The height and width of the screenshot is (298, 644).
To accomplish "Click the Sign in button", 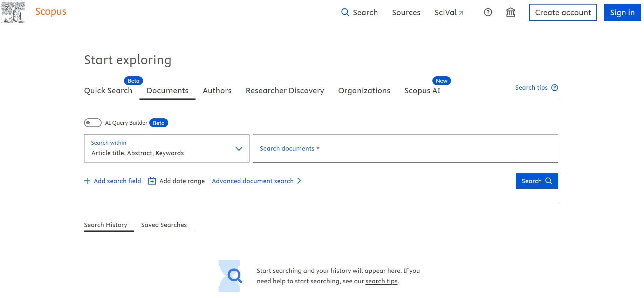I will pos(622,12).
